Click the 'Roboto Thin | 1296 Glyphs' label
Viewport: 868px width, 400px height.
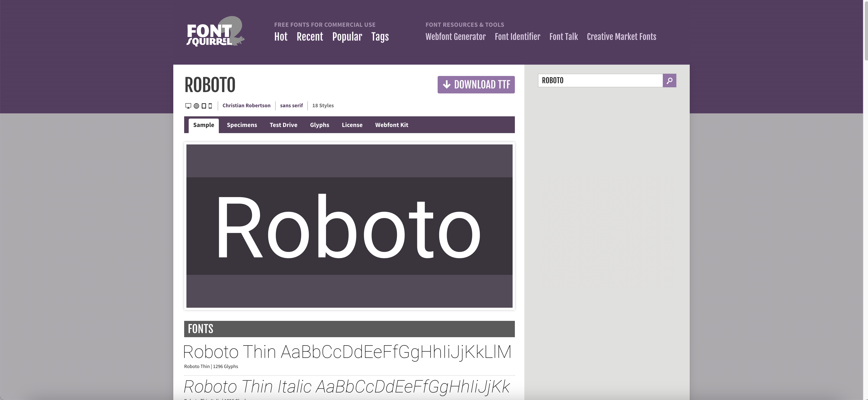pos(211,367)
